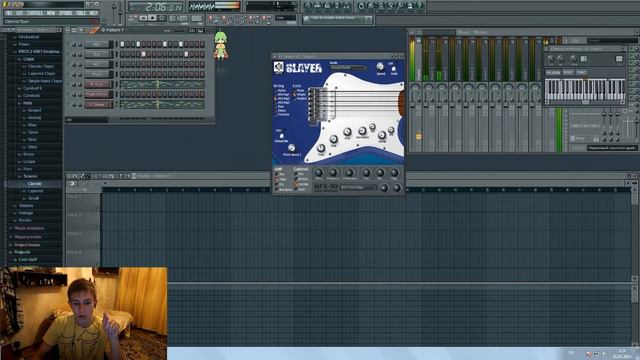Screen dimensions: 640x360
Task: Click the top channel button in step sequencer
Action: [98, 44]
